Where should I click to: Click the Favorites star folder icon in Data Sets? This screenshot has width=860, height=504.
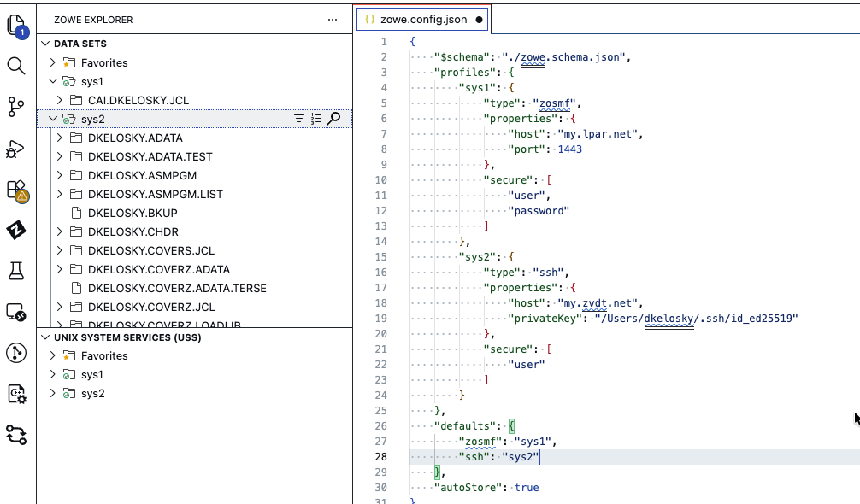[68, 63]
